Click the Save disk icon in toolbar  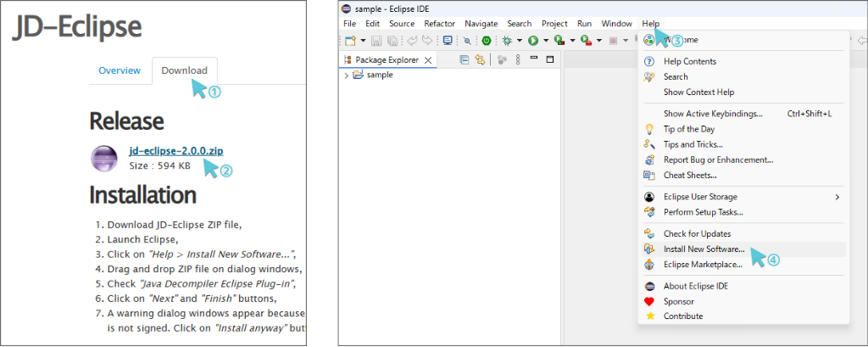click(376, 40)
